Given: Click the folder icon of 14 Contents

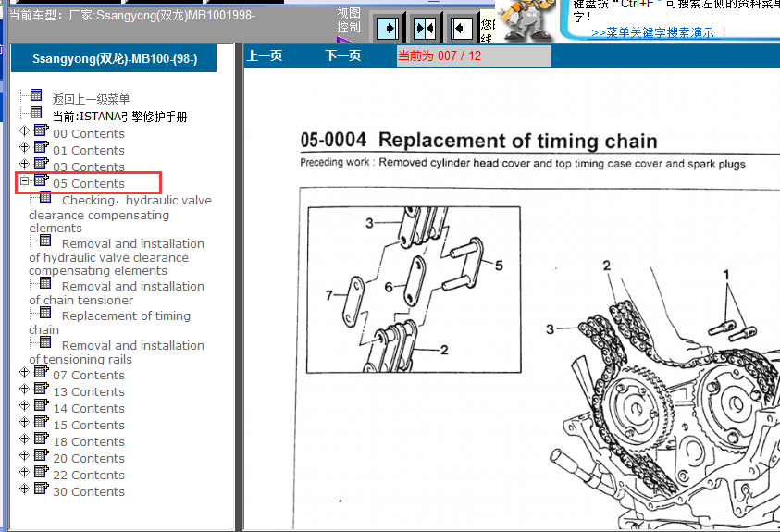Looking at the screenshot, I should click(x=42, y=404).
